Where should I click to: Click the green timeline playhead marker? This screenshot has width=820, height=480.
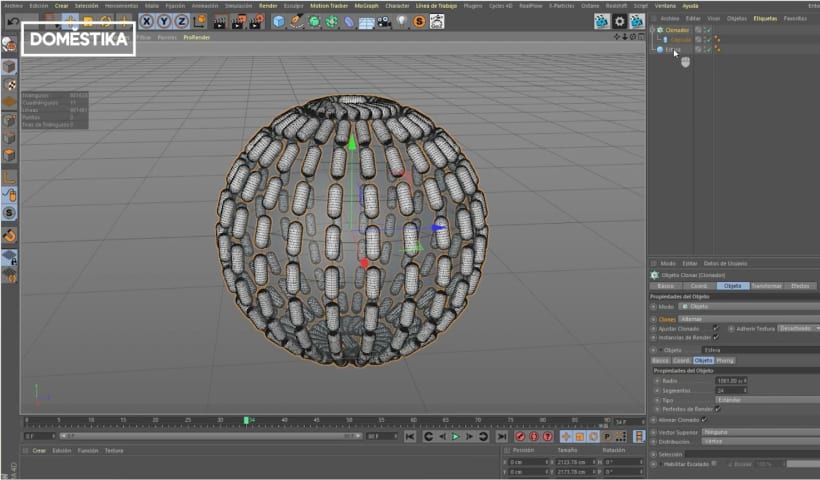(246, 420)
